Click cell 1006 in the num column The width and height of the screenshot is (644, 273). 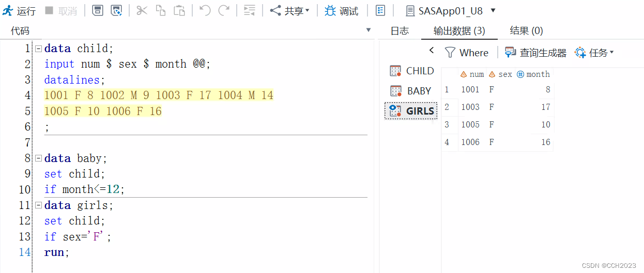click(x=470, y=142)
